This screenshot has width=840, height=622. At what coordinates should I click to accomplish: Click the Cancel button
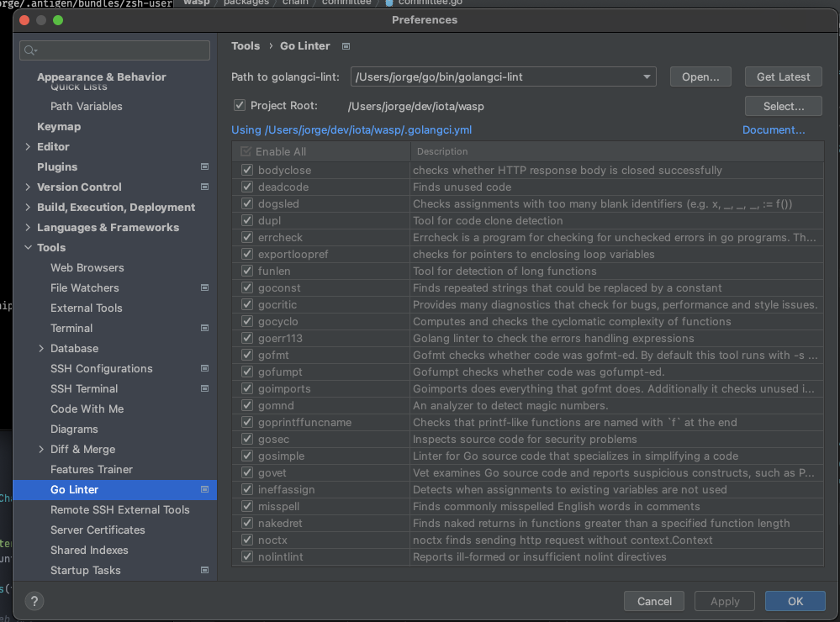(654, 601)
